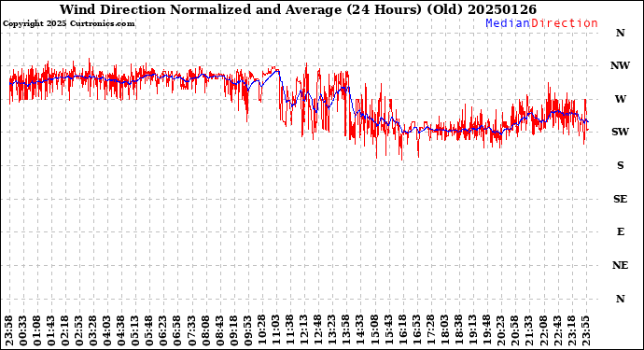Click the 23:55 time label

point(586,331)
